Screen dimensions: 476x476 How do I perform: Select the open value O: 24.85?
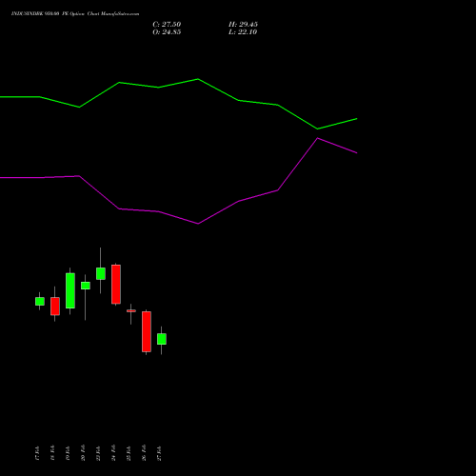[167, 32]
